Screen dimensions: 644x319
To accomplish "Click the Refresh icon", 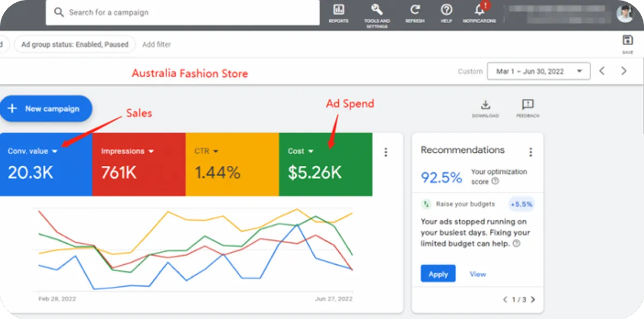I will tap(415, 10).
